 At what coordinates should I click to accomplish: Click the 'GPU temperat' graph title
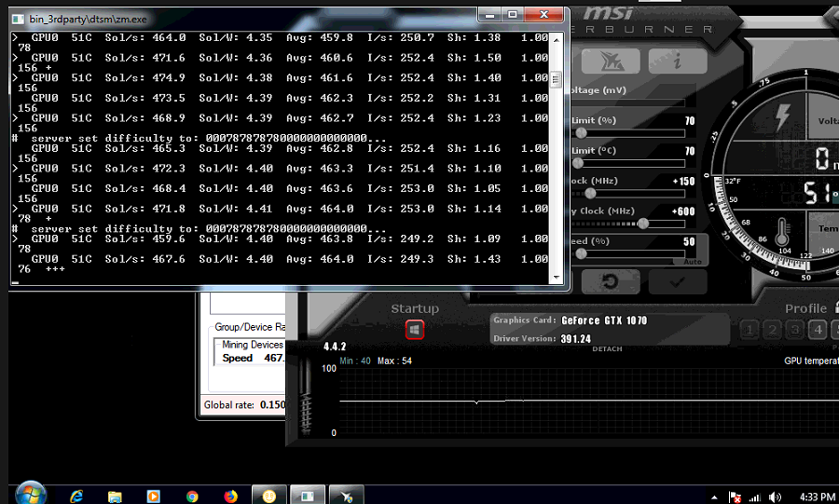[x=811, y=361]
